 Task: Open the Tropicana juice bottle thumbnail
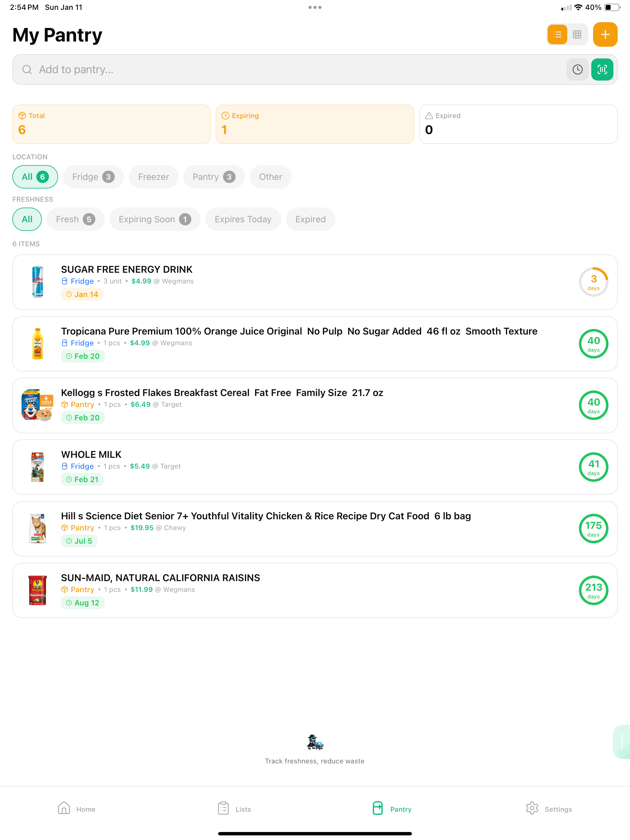37,344
